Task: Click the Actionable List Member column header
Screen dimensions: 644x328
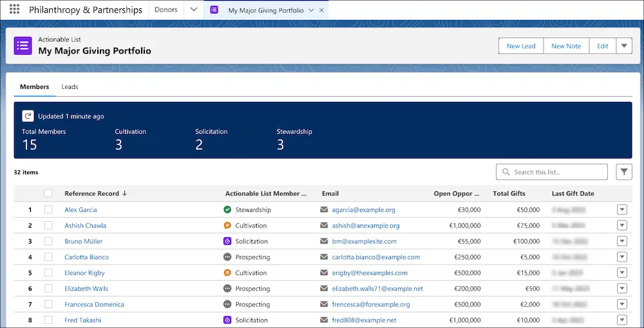Action: 266,193
